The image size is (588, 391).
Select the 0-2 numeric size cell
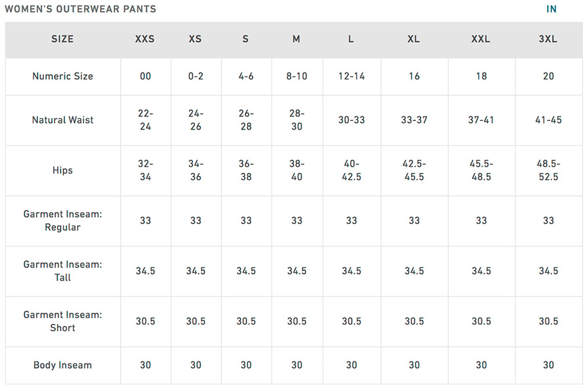pyautogui.click(x=196, y=76)
